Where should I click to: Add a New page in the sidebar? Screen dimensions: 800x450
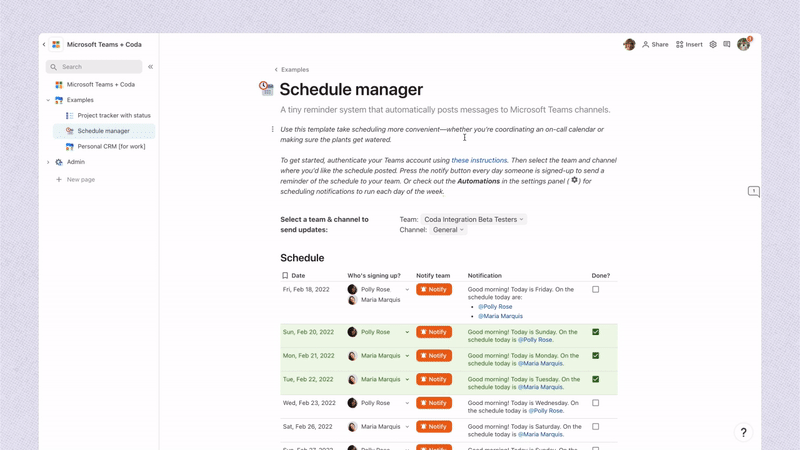tap(76, 180)
